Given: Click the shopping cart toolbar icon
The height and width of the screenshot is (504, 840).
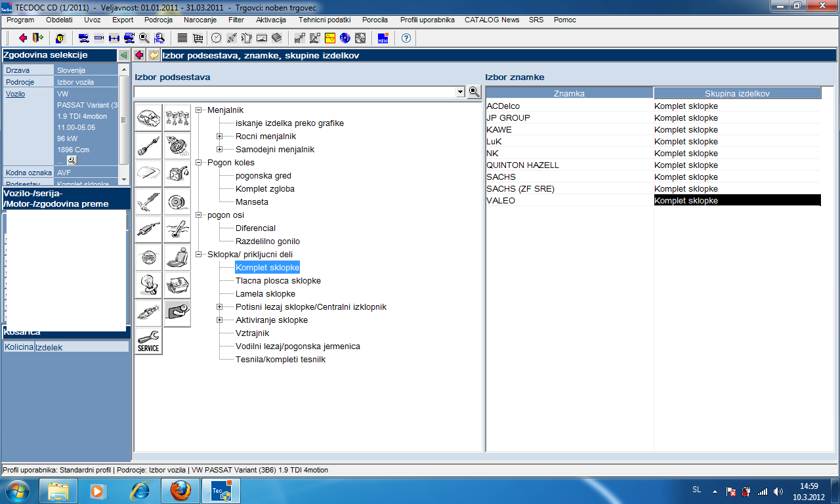Looking at the screenshot, I should (198, 38).
